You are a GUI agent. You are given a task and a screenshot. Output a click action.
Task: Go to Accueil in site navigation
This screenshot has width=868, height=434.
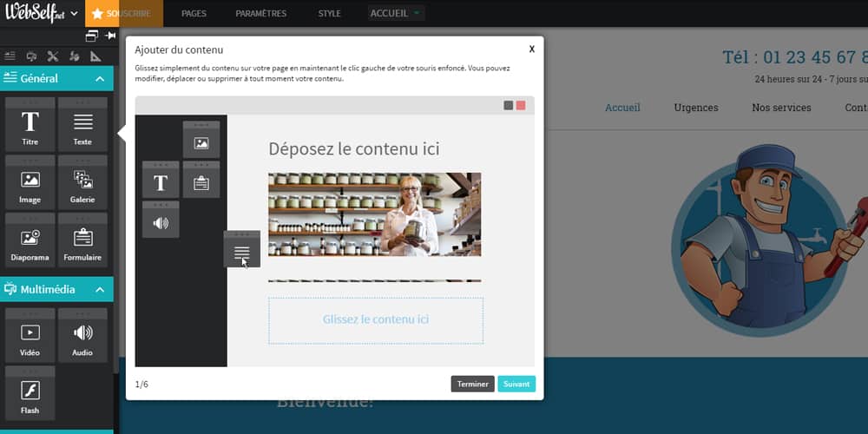click(622, 108)
